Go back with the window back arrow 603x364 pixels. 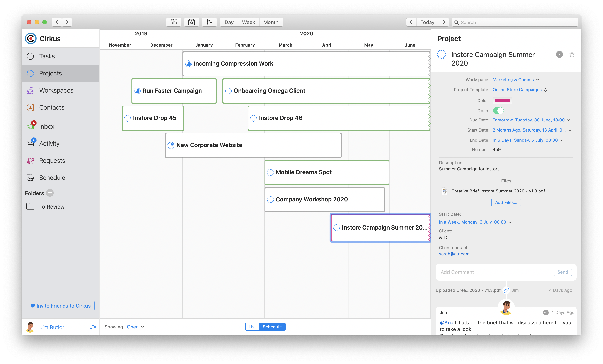click(x=57, y=22)
